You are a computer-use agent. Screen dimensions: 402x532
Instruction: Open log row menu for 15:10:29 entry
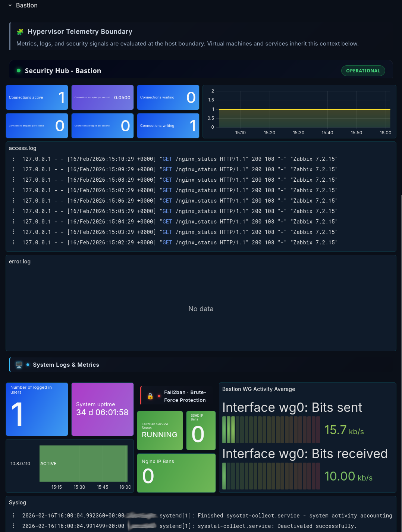[13, 159]
